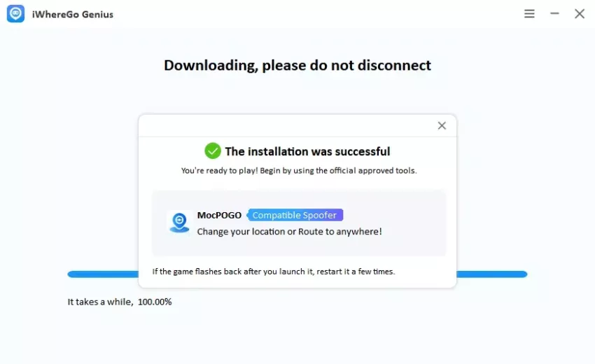Click the MocPOGO location pin icon
This screenshot has height=364, width=595.
179,222
